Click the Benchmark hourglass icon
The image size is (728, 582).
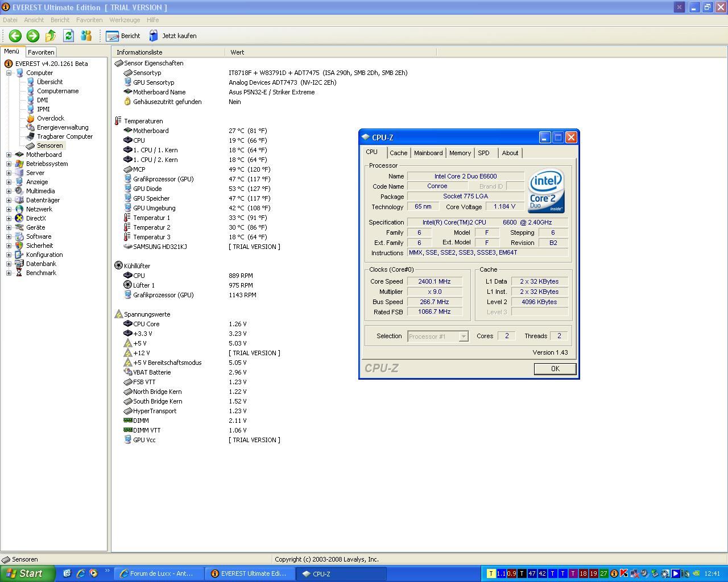(19, 273)
